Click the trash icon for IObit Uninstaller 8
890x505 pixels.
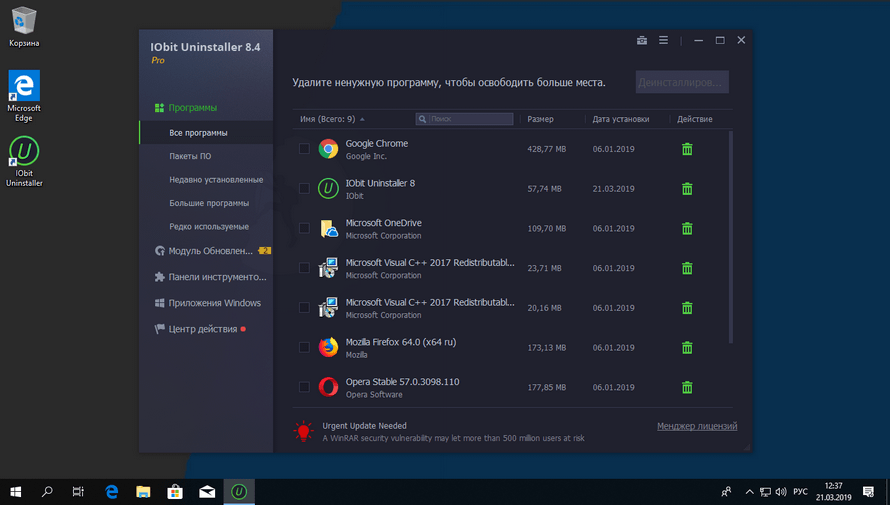click(x=687, y=189)
